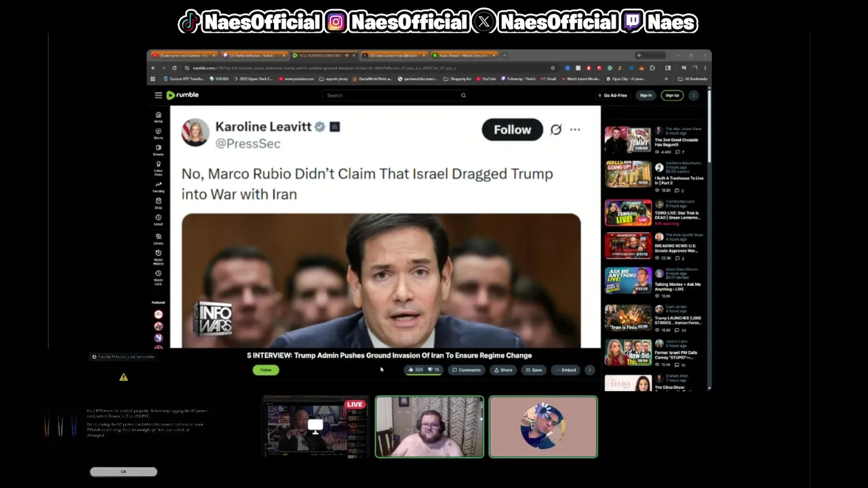Switch to the first YouTube browser tab
The height and width of the screenshot is (488, 868).
tap(184, 55)
